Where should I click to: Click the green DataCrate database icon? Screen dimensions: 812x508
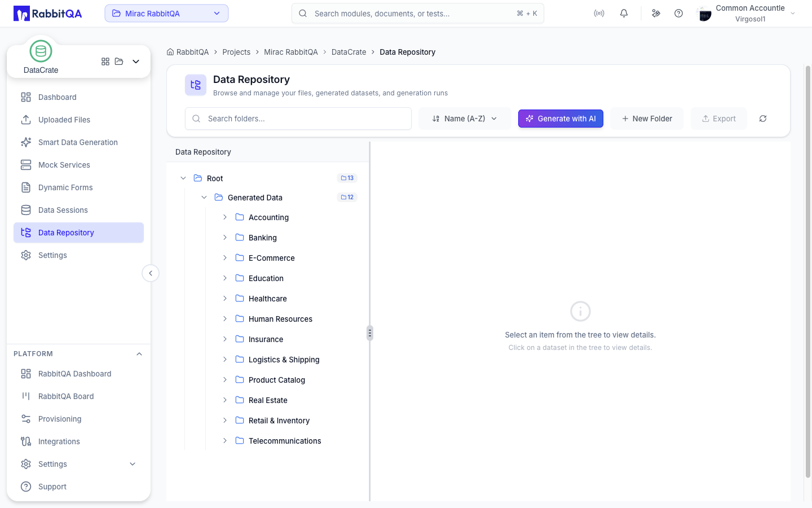pos(41,51)
